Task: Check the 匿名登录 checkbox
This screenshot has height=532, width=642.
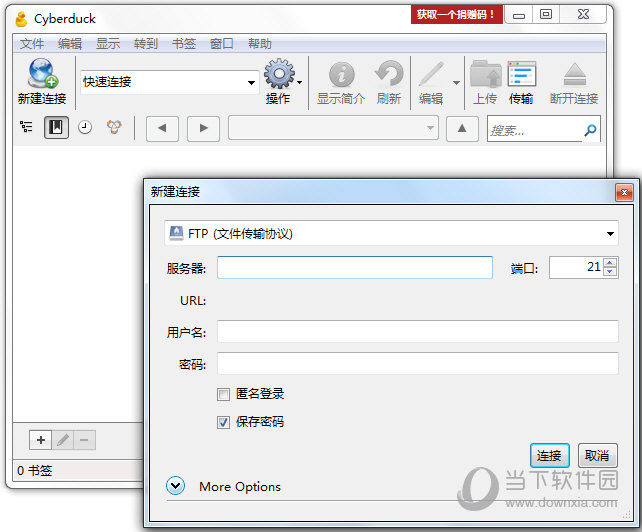Action: pyautogui.click(x=223, y=394)
